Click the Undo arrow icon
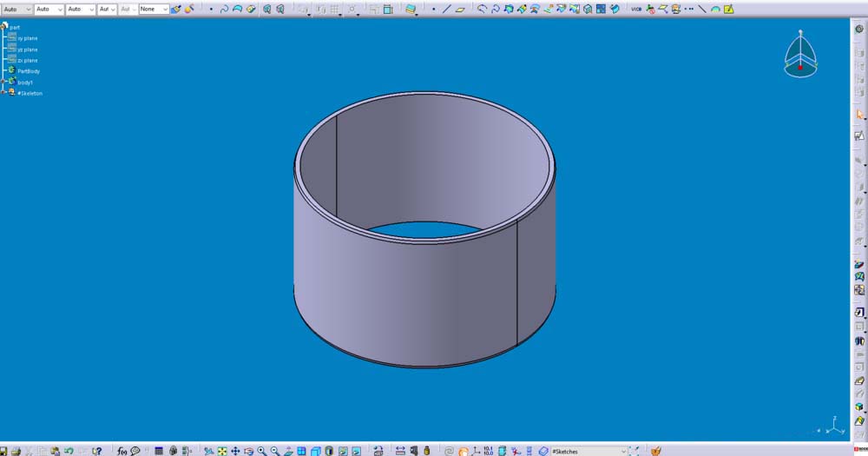 69,451
